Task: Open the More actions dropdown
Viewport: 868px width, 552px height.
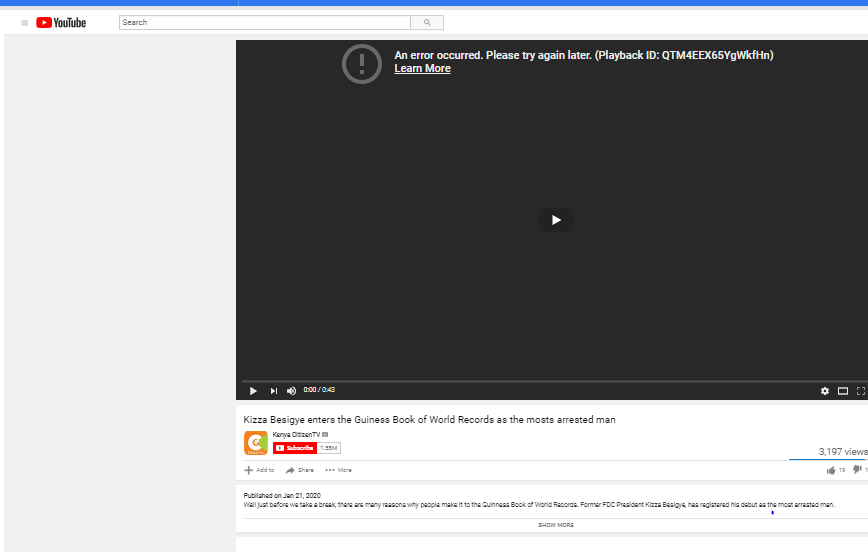Action: coord(338,470)
